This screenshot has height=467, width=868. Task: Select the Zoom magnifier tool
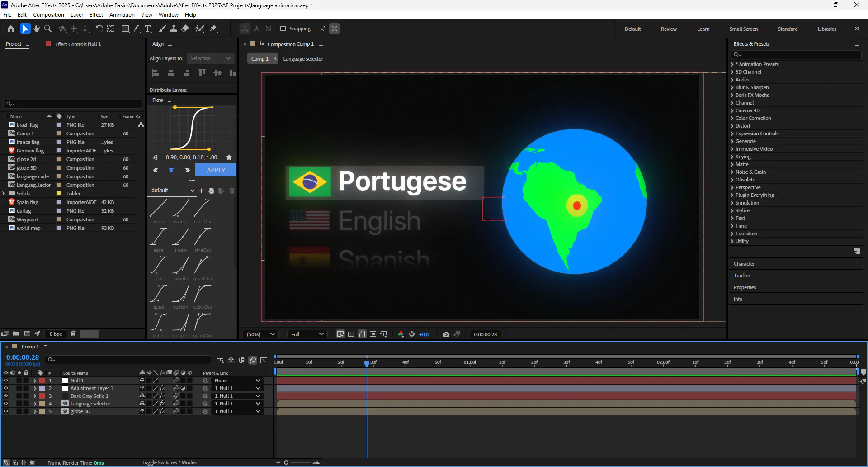pos(47,29)
